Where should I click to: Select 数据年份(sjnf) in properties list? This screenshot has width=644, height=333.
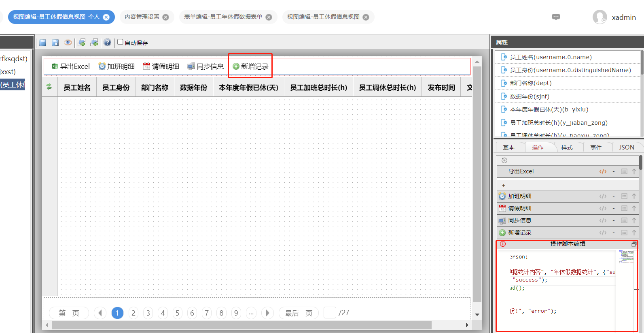click(568, 96)
